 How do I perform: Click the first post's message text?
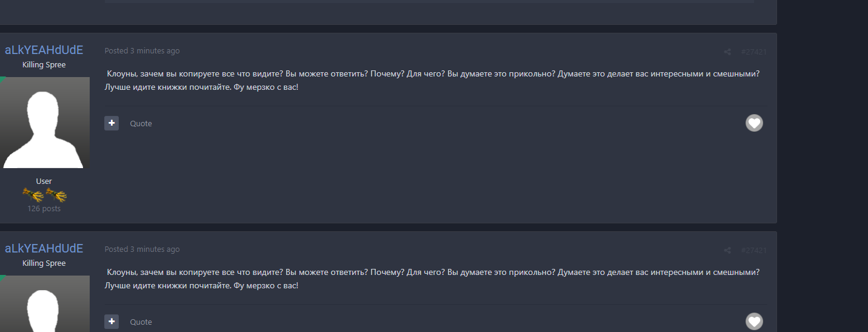424,80
